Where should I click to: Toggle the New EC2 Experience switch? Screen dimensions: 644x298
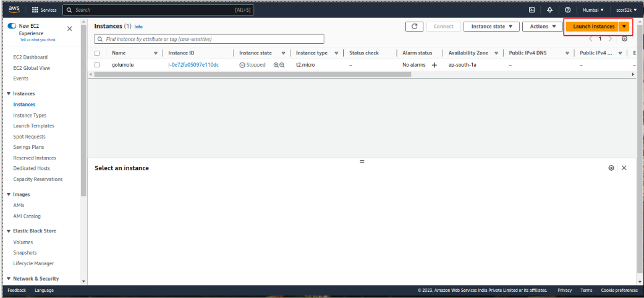point(12,26)
